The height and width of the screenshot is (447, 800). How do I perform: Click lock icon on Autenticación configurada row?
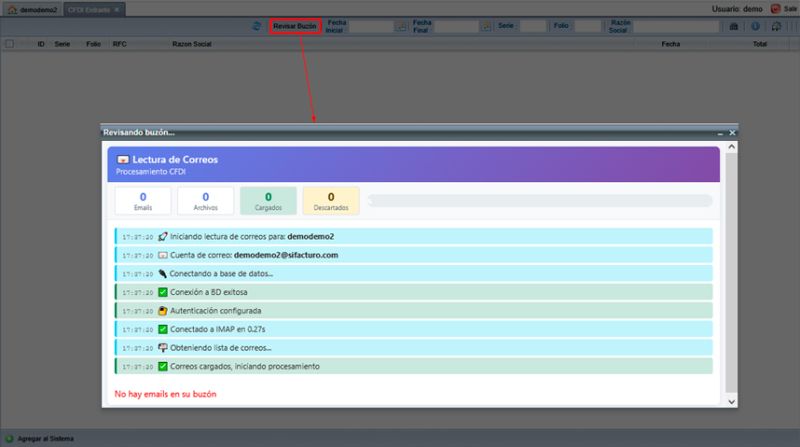(163, 311)
